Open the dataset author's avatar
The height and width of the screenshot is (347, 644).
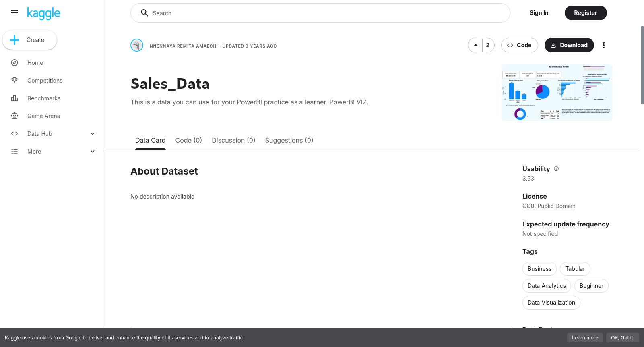[x=137, y=45]
